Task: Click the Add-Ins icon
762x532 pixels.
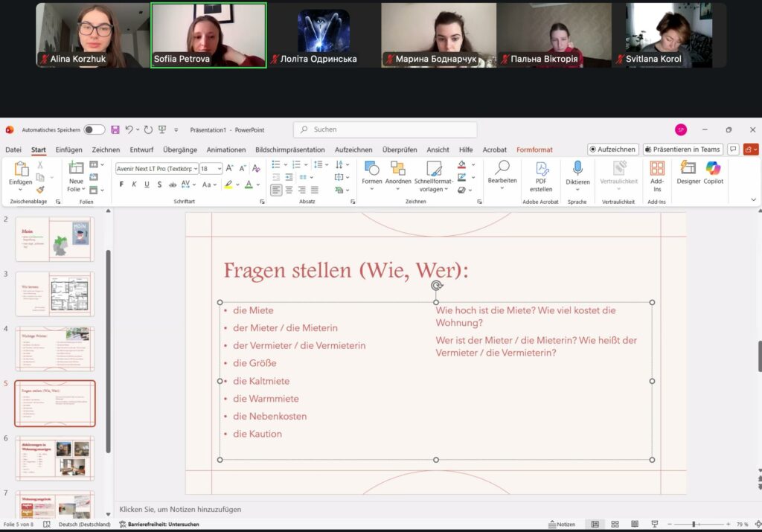Action: (x=657, y=176)
